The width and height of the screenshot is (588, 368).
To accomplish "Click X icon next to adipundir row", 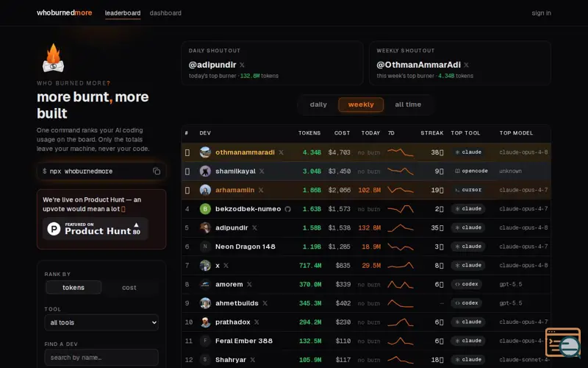I will [254, 228].
